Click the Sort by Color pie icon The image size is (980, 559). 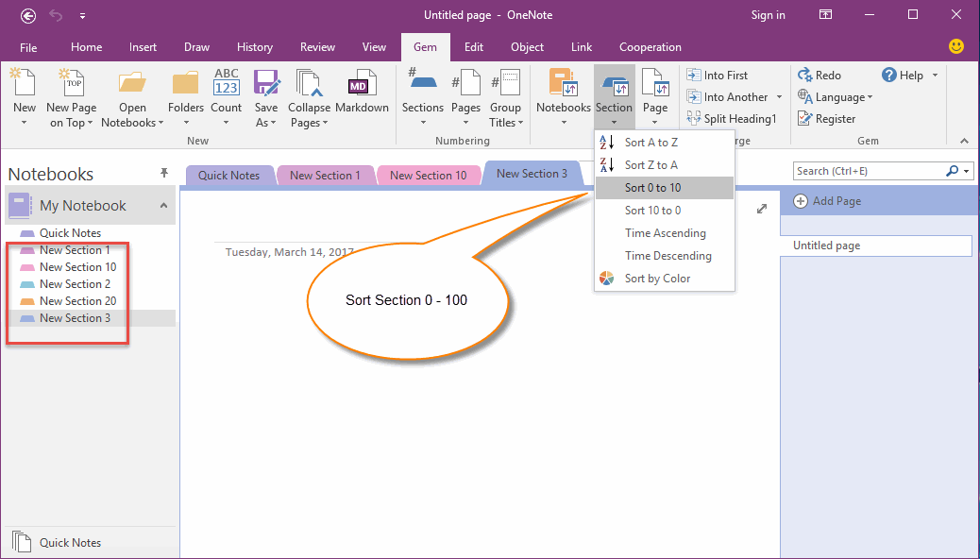(x=606, y=278)
